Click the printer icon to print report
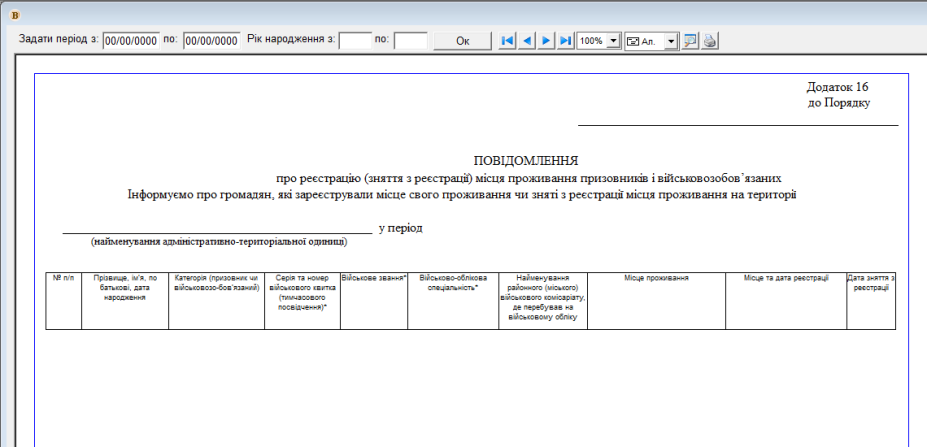This screenshot has height=447, width=927. point(709,41)
